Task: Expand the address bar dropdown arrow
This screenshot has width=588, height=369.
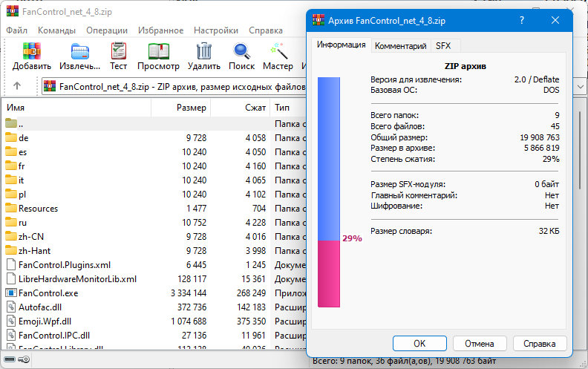Action: (580, 87)
